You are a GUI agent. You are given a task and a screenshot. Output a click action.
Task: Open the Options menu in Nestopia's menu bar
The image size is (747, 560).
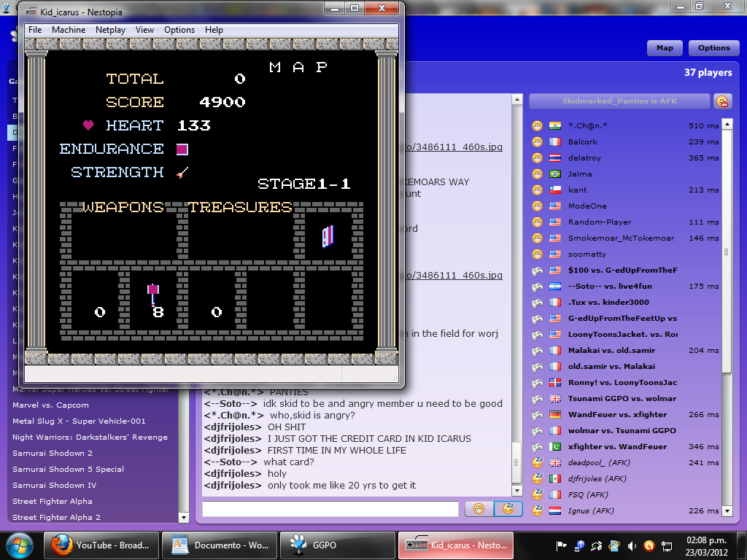pos(179,29)
